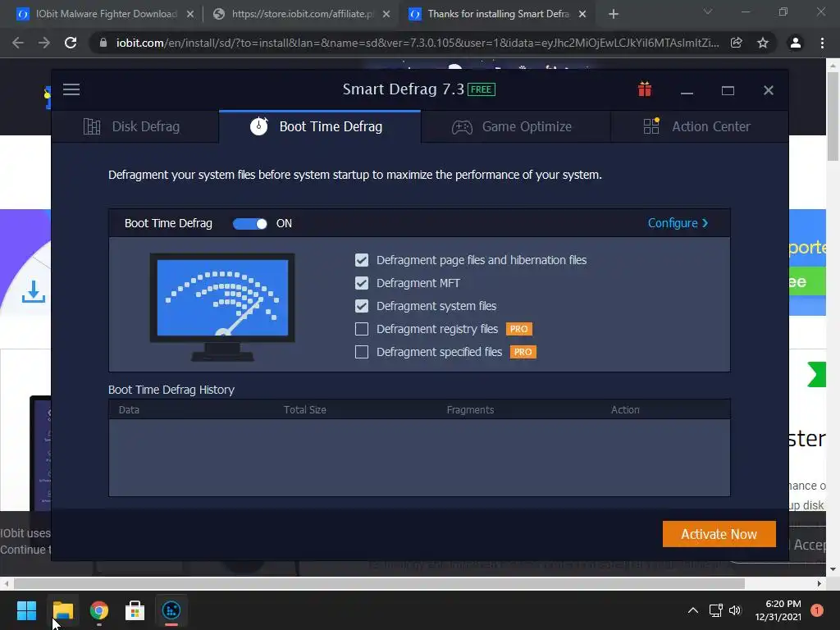
Task: Click the Smart Defrag taskbar icon
Action: click(171, 610)
